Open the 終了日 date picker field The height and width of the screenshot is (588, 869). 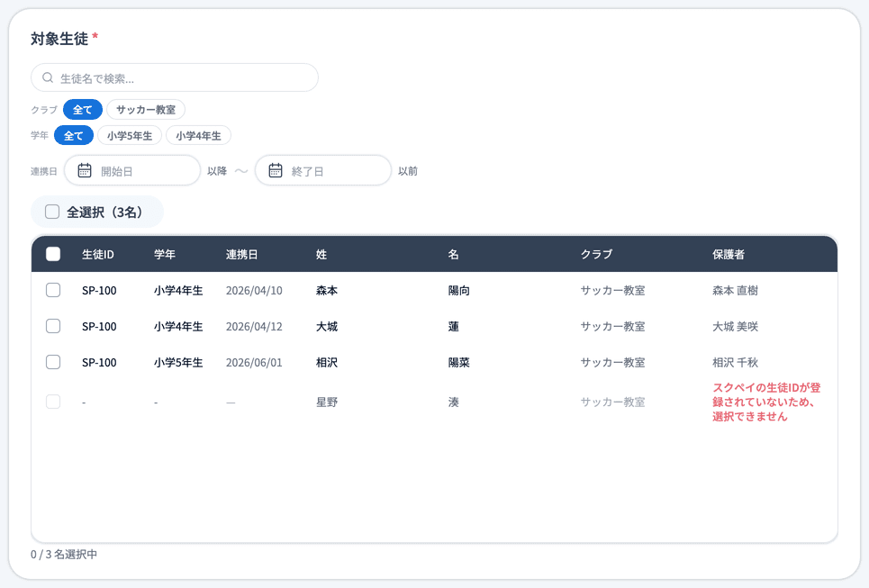(323, 171)
